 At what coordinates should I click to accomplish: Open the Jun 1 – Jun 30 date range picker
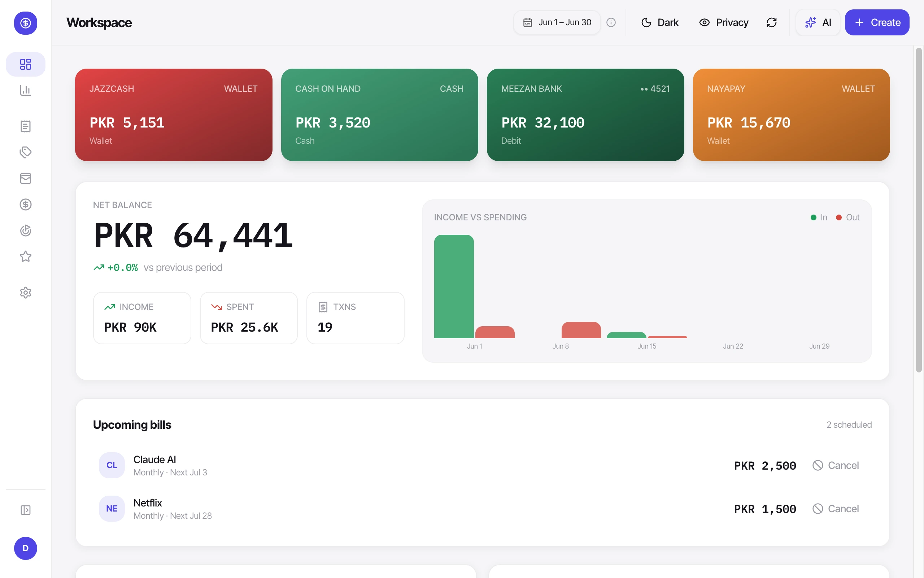(557, 22)
